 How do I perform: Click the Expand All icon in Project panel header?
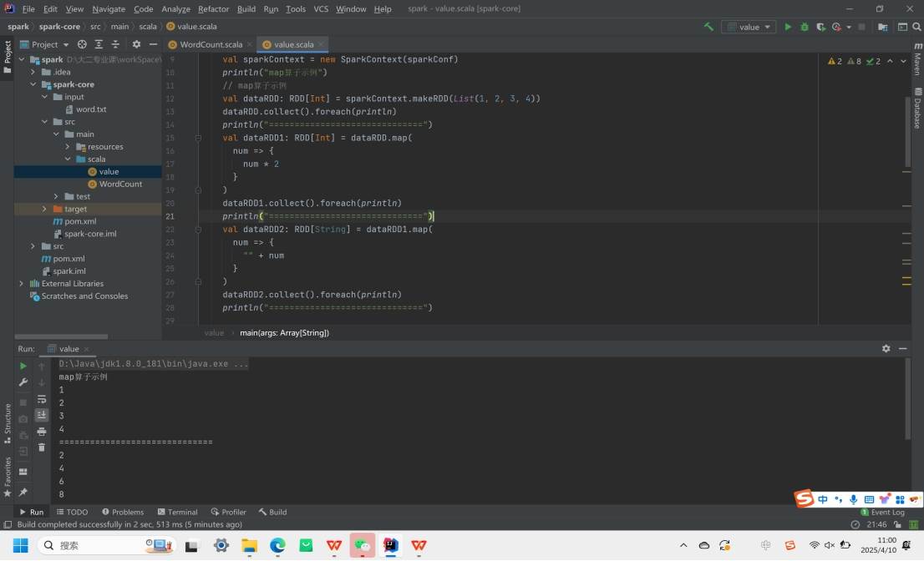tap(99, 44)
